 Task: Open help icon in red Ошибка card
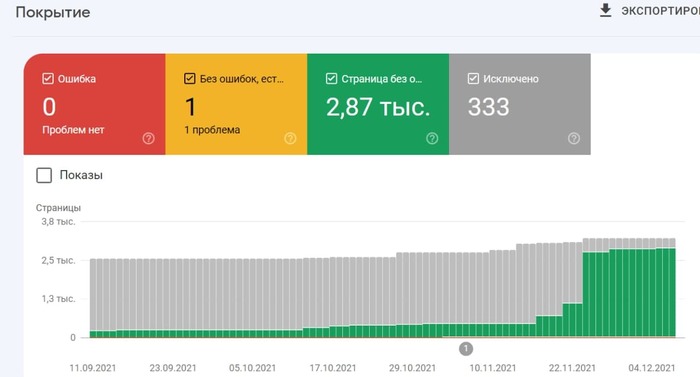(x=149, y=138)
